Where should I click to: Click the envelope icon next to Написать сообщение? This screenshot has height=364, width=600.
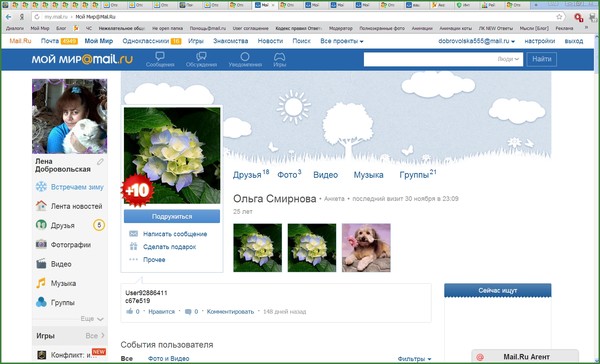(x=133, y=234)
